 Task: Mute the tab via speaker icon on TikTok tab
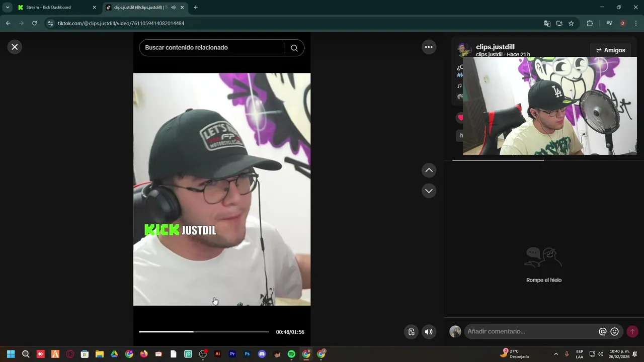pos(173,8)
